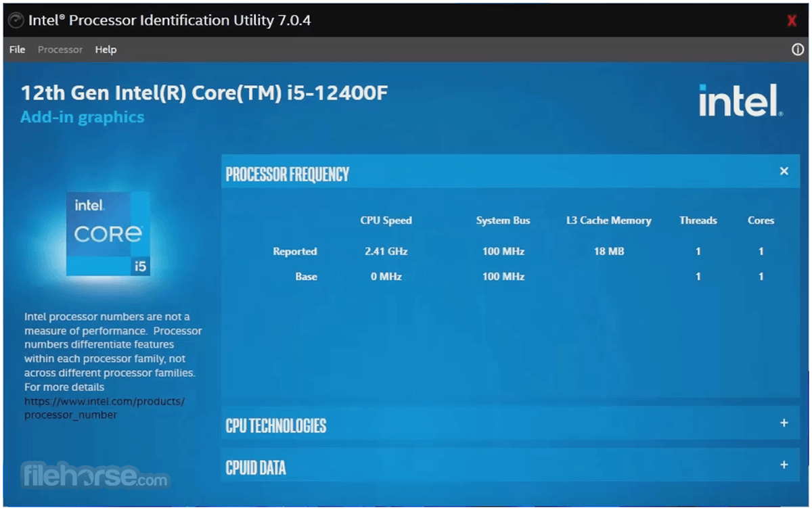The width and height of the screenshot is (812, 510).
Task: Click the System Bus column header
Action: 503,221
